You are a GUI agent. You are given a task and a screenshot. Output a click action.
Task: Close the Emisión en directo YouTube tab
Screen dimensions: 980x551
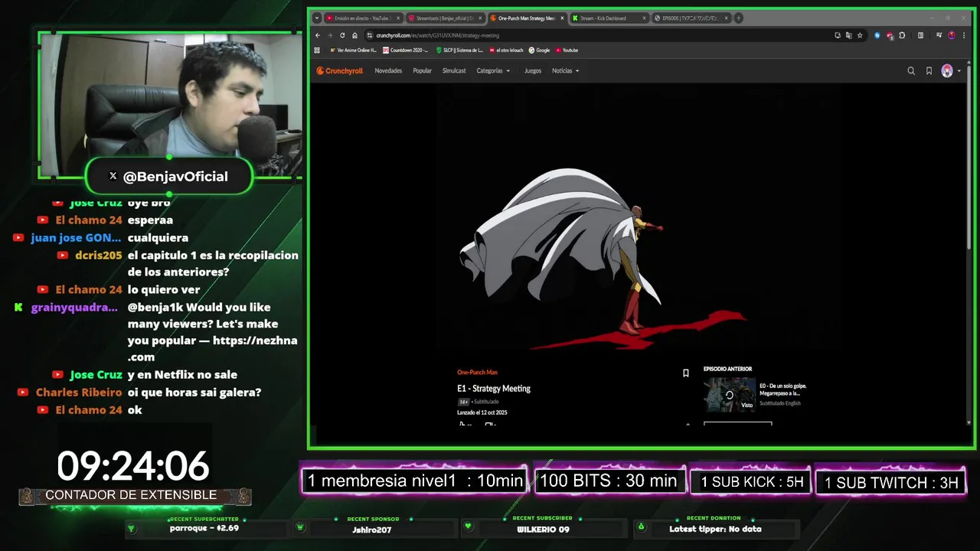(x=398, y=18)
